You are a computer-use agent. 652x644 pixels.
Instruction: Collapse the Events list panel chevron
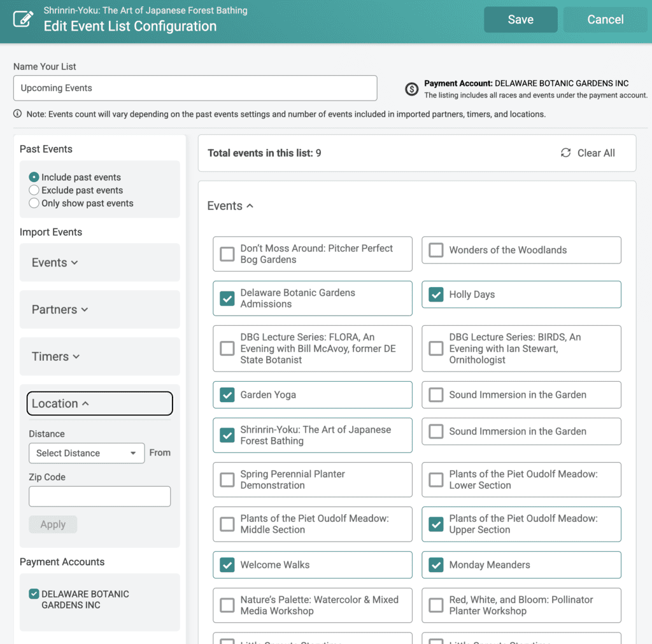coord(250,206)
